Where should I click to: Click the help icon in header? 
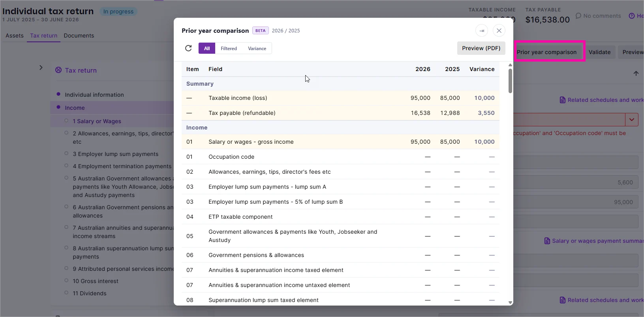(632, 16)
